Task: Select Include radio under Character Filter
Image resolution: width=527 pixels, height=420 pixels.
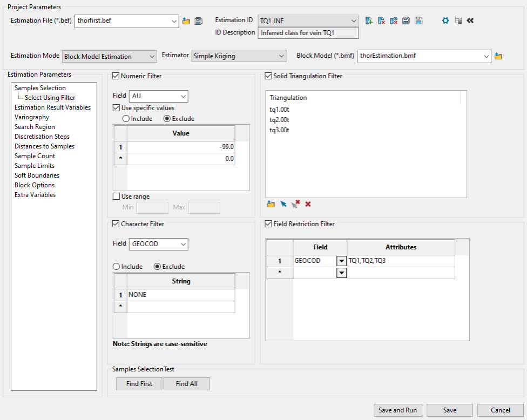Action: [116, 267]
